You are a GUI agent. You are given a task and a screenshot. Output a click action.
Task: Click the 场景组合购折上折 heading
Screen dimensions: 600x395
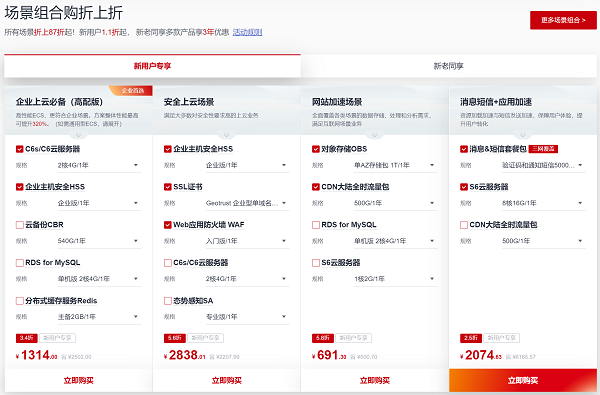pyautogui.click(x=64, y=13)
